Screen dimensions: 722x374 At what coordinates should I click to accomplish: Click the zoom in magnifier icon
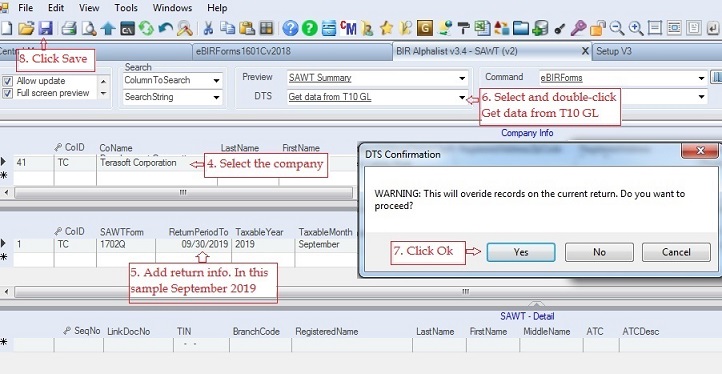636,29
